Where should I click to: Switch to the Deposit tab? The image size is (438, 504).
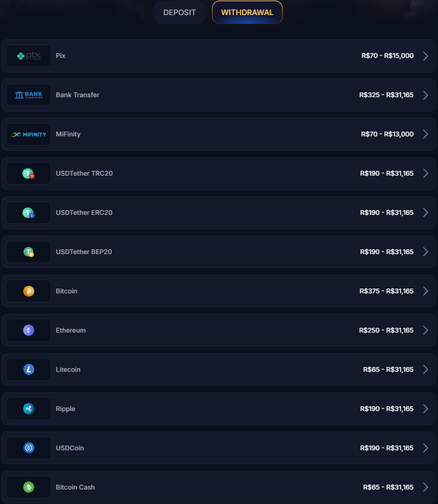point(179,13)
